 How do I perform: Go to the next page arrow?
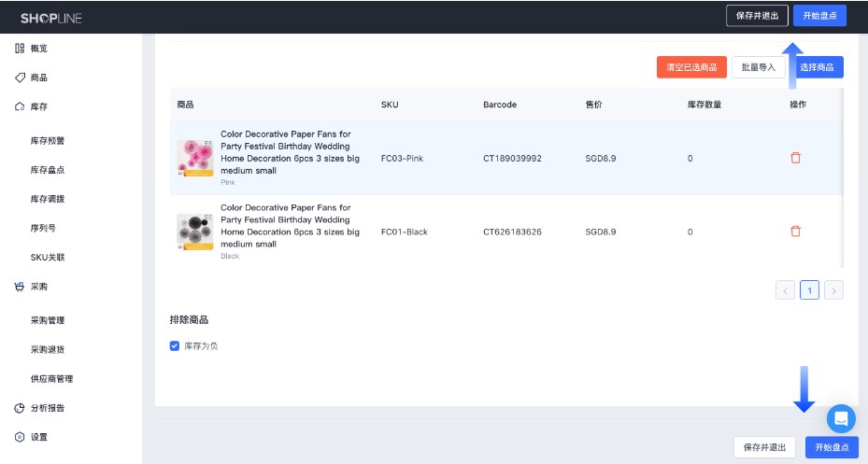point(833,290)
